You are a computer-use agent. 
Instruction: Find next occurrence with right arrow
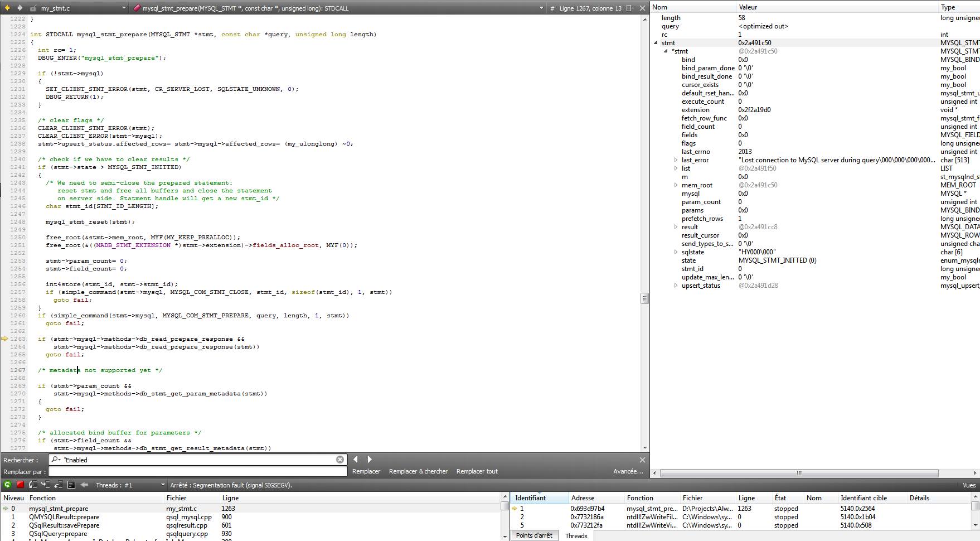370,460
